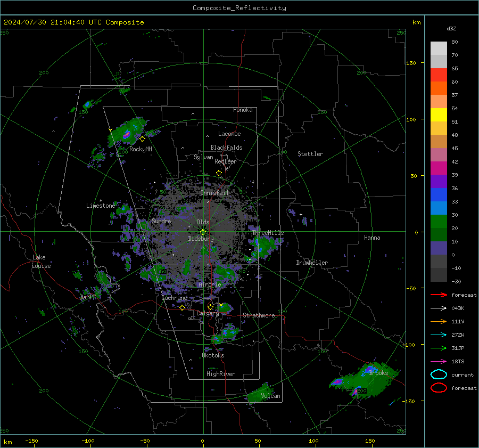Select the yellow radar-center diamond above Didsbury
Viewport: 479px width, 448px height.
click(203, 232)
